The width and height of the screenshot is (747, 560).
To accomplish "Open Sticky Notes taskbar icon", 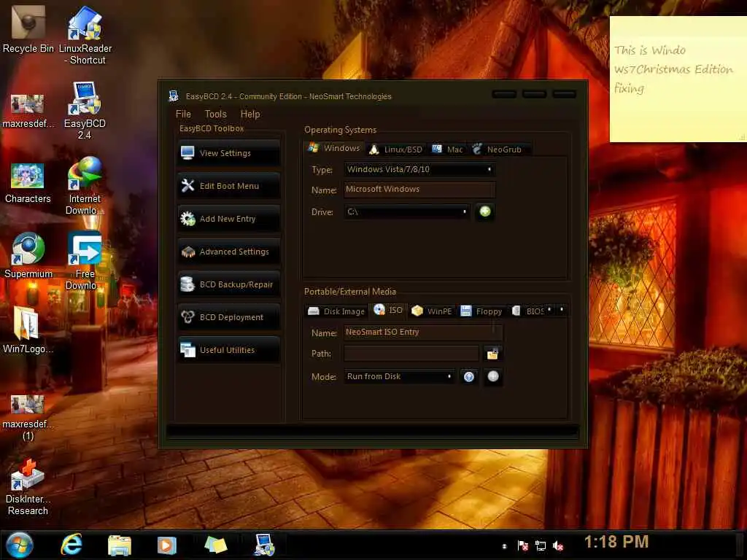I will click(216, 545).
